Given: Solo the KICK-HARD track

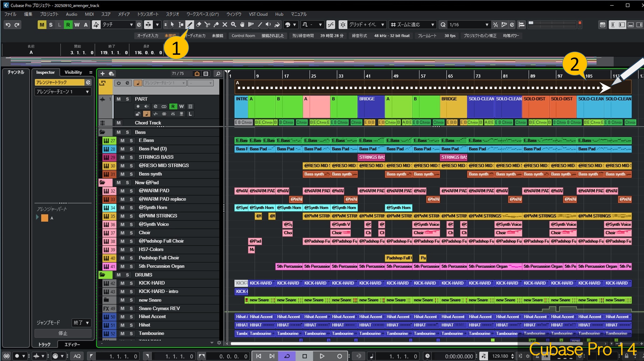Looking at the screenshot, I should pos(131,283).
